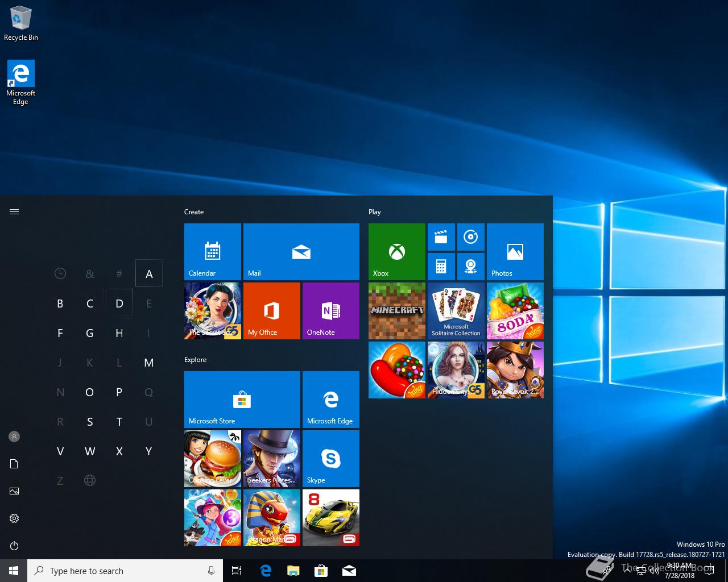
Task: Open the Hidden City tile
Action: pyautogui.click(x=456, y=370)
